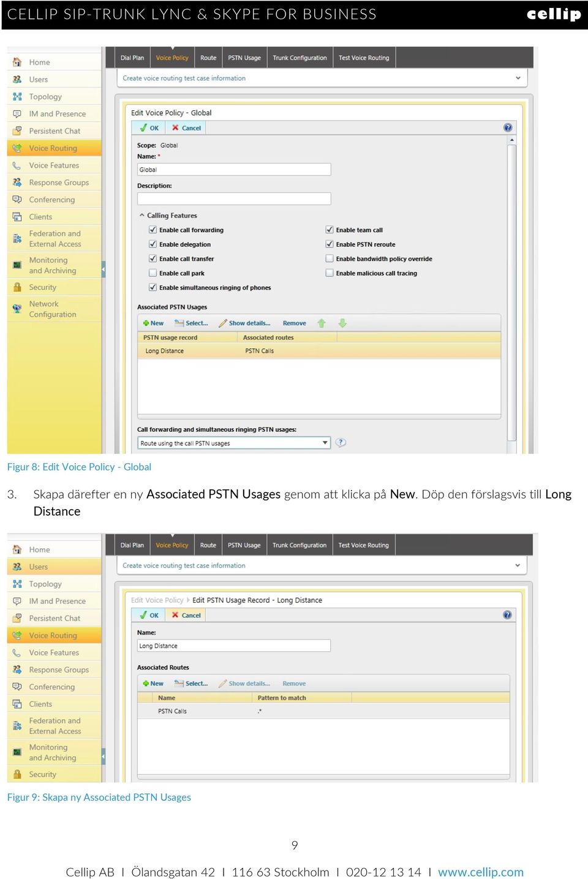Click the IM and Presence icon in Figure 8
The image size is (588, 879).
(x=17, y=113)
